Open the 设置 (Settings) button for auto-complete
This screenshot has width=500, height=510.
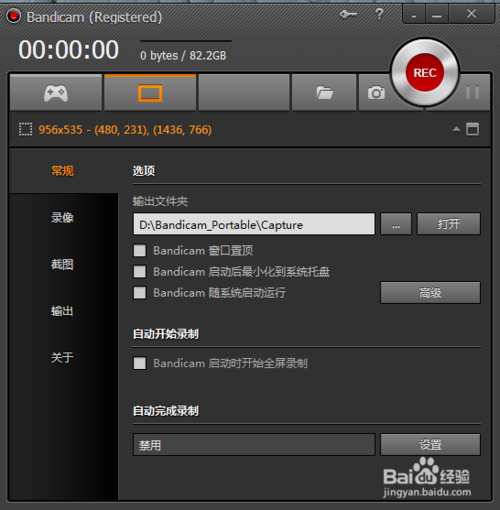click(x=430, y=445)
